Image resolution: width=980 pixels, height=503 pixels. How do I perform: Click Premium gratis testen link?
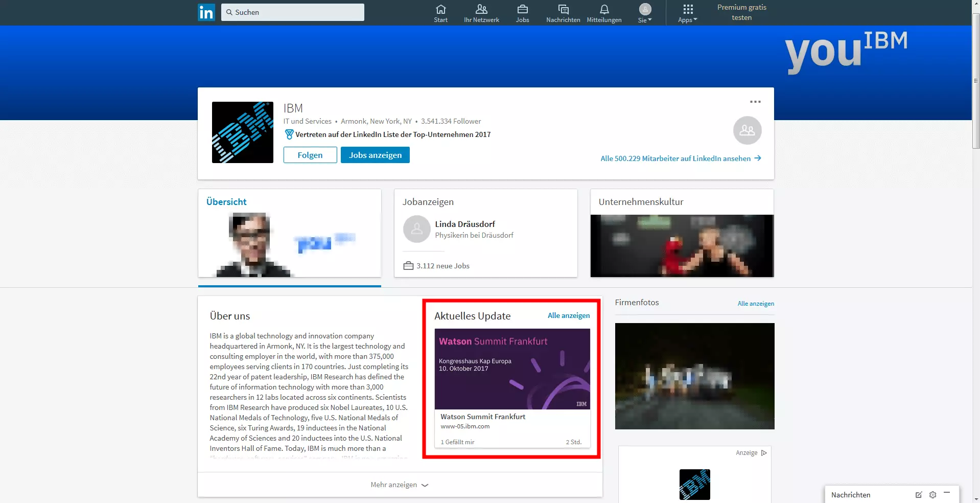[741, 12]
